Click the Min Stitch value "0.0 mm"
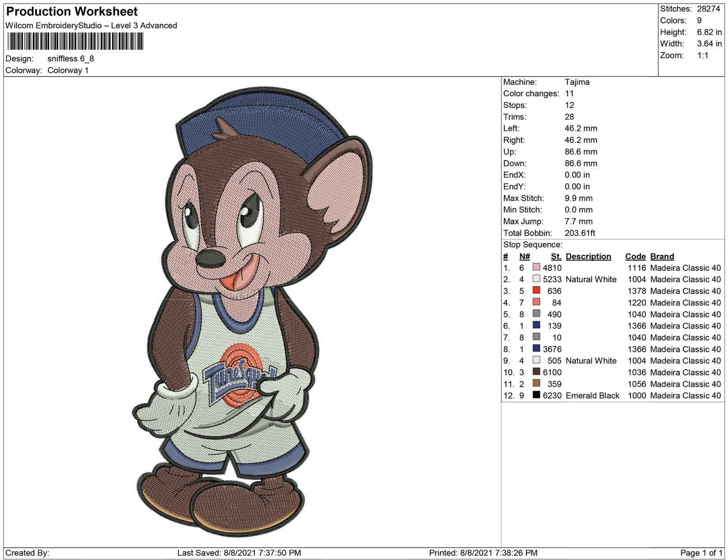728x560 pixels. [x=579, y=210]
